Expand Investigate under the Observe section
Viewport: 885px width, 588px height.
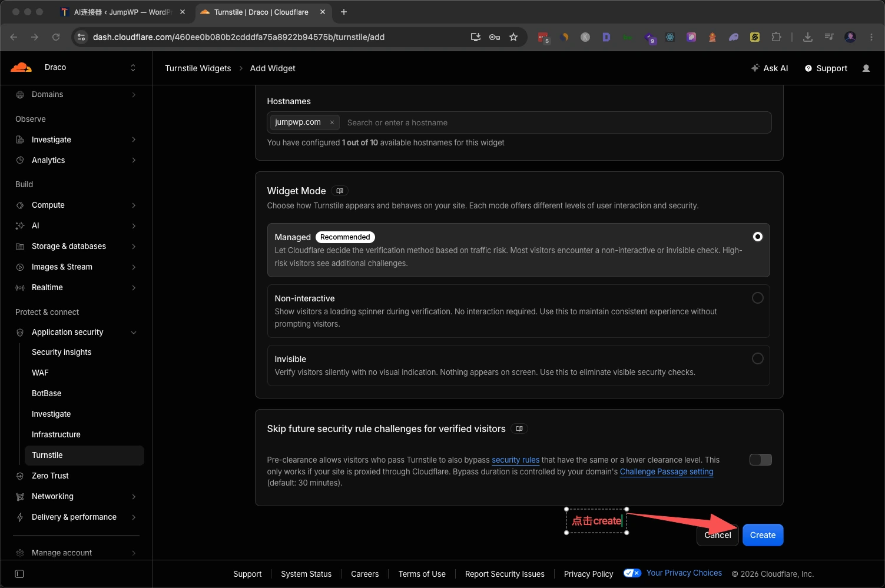pyautogui.click(x=134, y=139)
